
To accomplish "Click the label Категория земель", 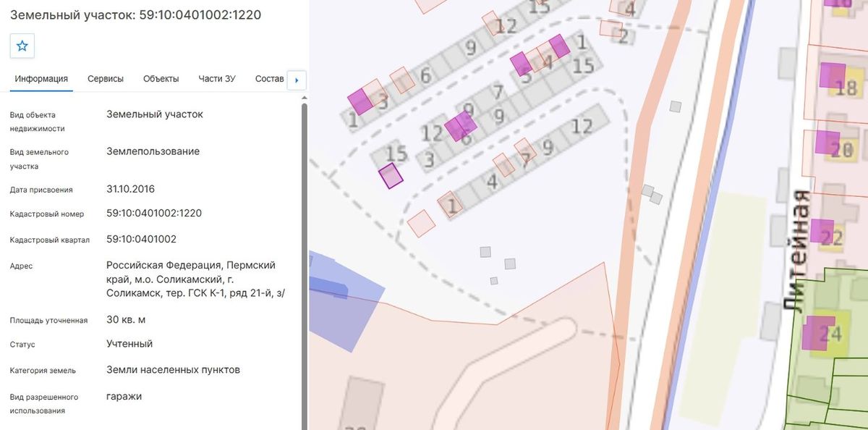I will pyautogui.click(x=43, y=371).
